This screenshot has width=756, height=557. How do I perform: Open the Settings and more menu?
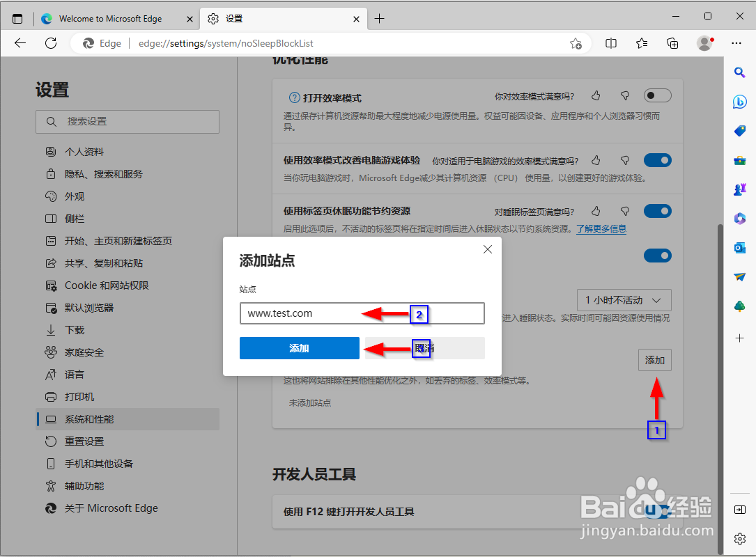(736, 43)
